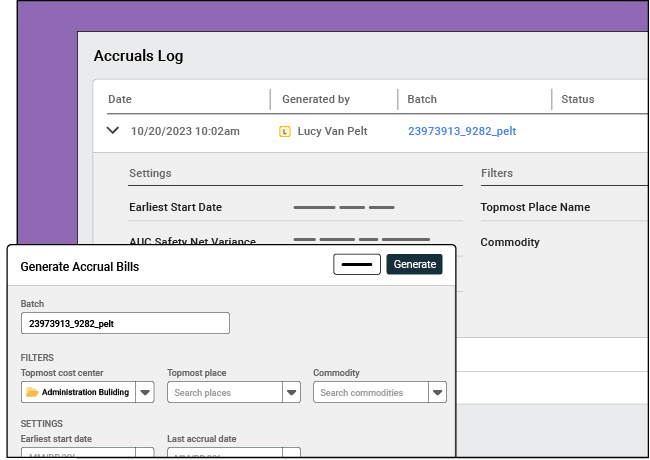Collapse the 10/20/2023 log row chevron
The height and width of the screenshot is (460, 650).
113,131
